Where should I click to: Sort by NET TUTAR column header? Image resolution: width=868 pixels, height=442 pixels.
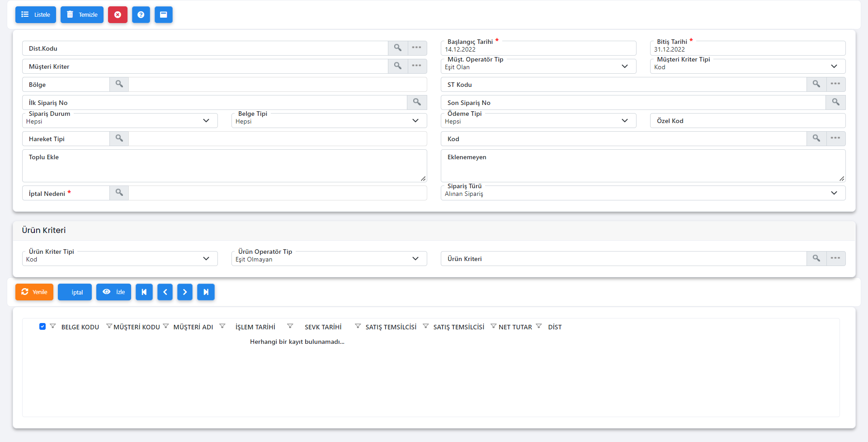(515, 327)
